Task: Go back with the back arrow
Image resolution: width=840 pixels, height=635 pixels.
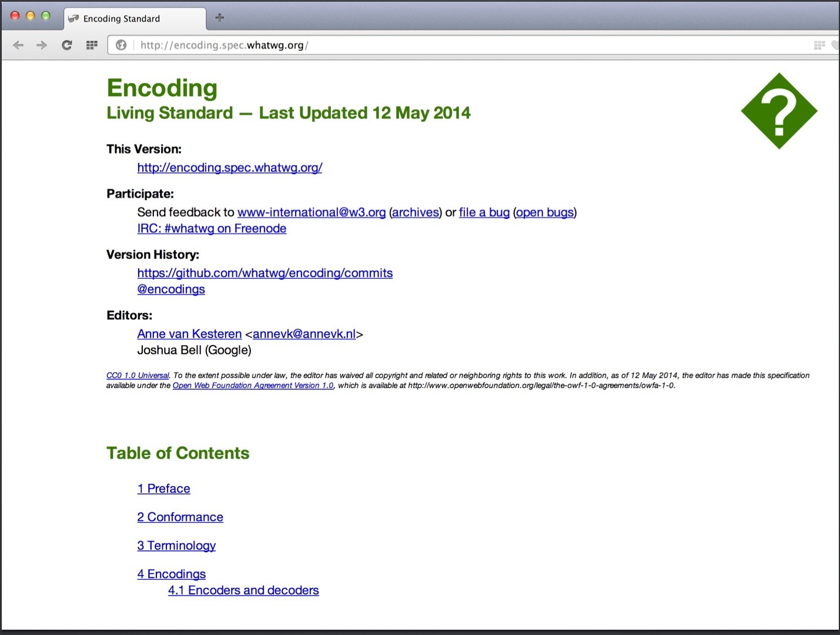Action: pyautogui.click(x=18, y=45)
